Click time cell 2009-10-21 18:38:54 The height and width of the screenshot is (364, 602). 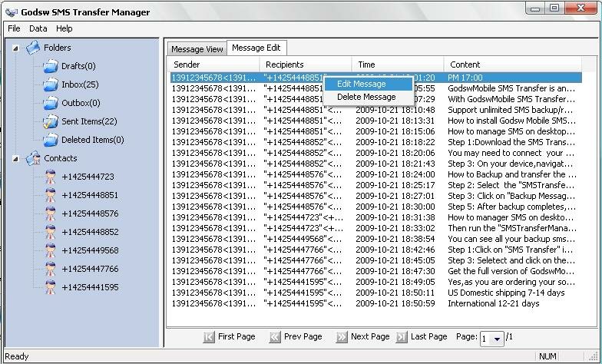(x=395, y=239)
